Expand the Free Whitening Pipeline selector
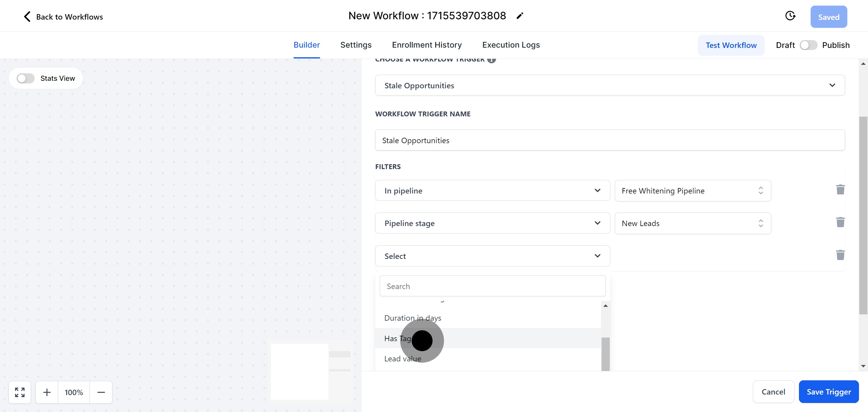 [693, 191]
